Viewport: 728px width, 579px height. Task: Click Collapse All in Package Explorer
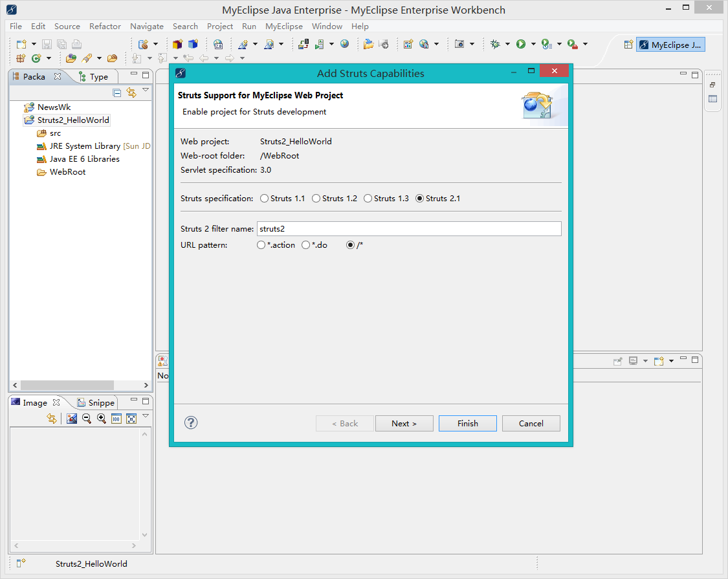click(x=117, y=93)
